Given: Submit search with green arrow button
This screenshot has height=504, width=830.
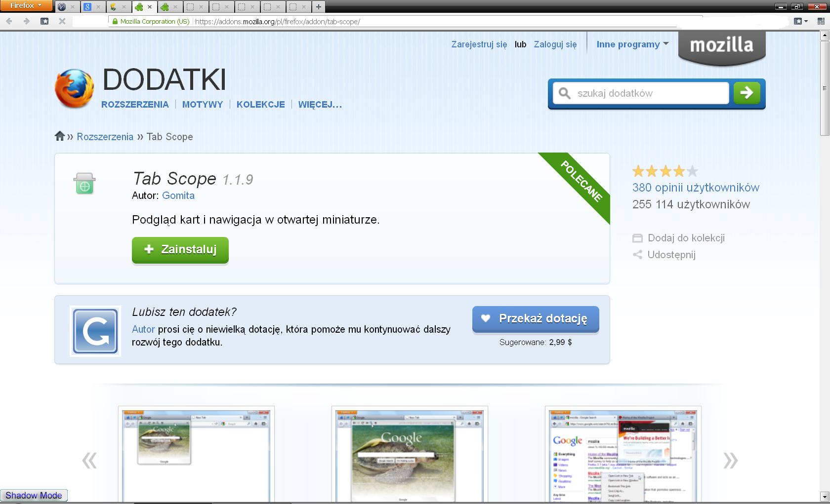Looking at the screenshot, I should coord(747,93).
